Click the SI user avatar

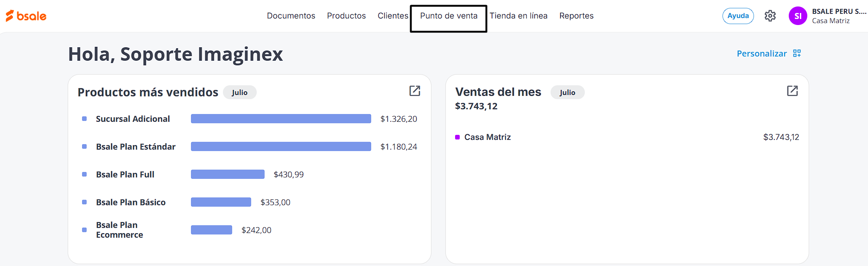coord(798,16)
